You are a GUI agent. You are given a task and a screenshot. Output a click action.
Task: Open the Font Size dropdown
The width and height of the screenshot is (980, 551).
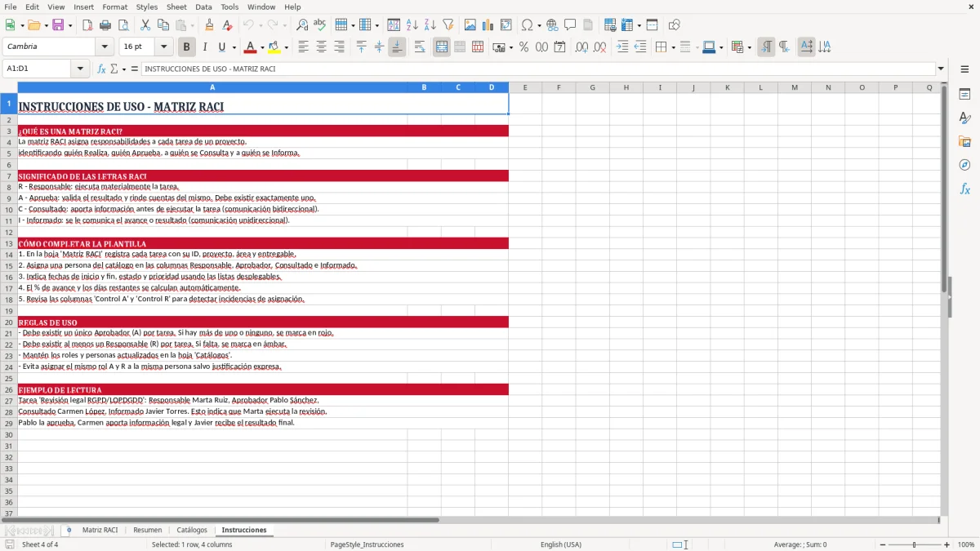tap(164, 47)
